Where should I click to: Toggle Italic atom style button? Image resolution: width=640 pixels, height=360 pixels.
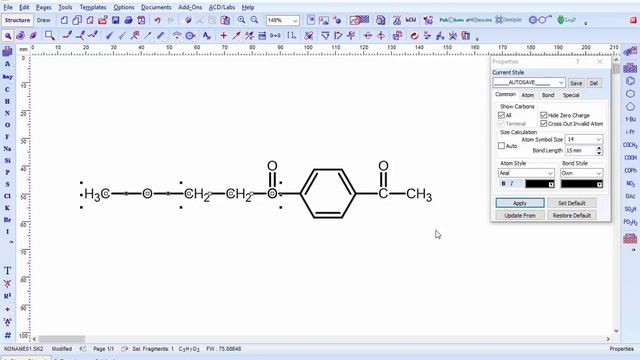pyautogui.click(x=511, y=184)
